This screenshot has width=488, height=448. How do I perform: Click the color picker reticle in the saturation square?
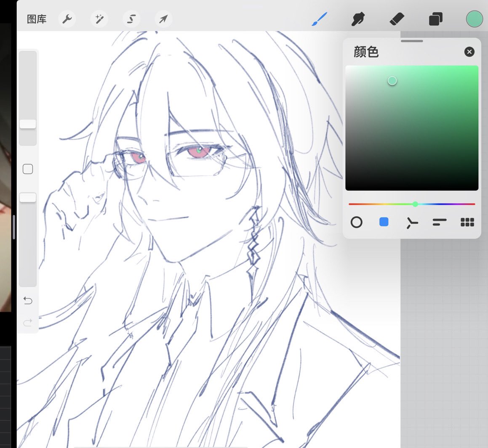click(x=392, y=81)
